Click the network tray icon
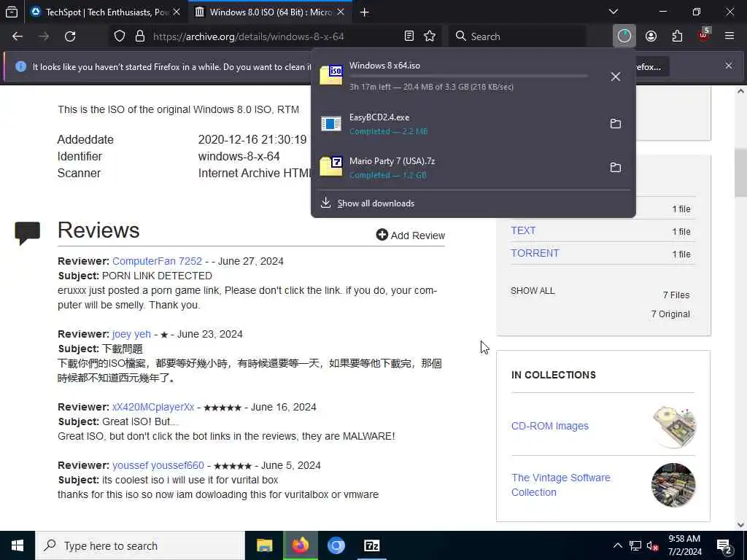This screenshot has height=560, width=747. [x=635, y=545]
